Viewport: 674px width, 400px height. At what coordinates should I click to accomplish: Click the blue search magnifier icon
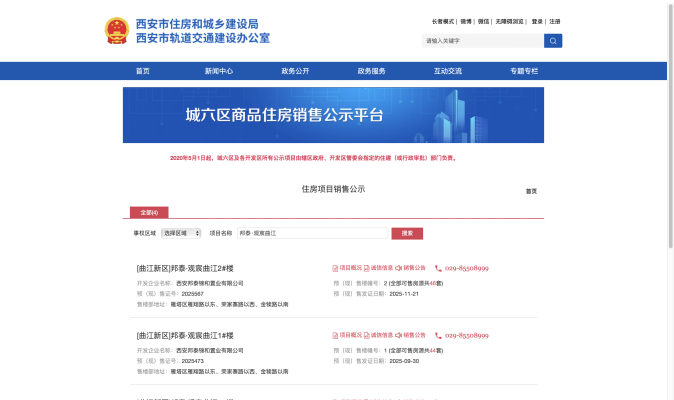click(553, 41)
